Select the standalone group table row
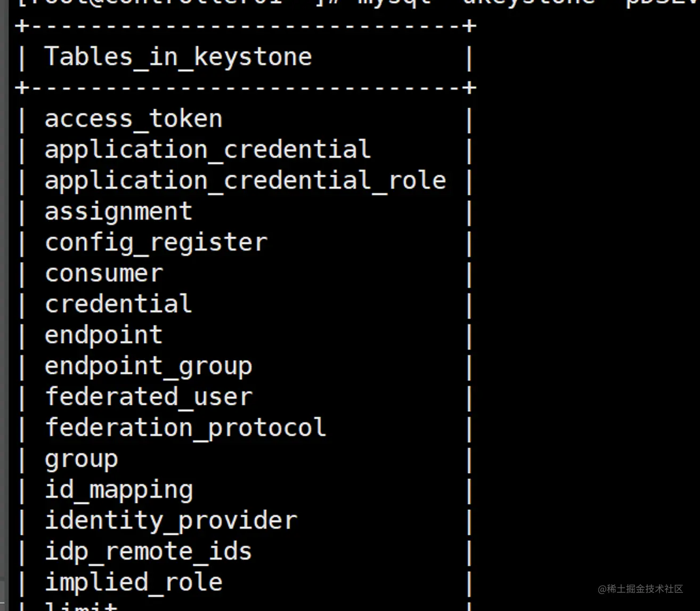700x611 pixels. 81,460
